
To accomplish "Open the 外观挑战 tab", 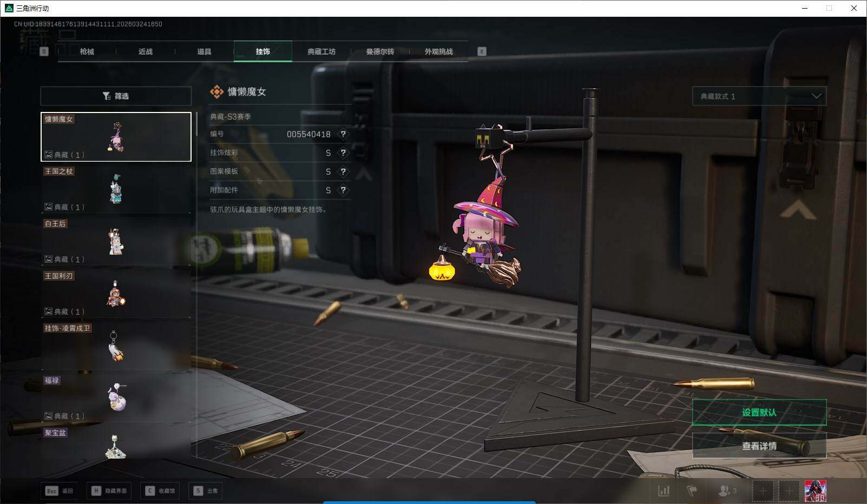I will (438, 51).
